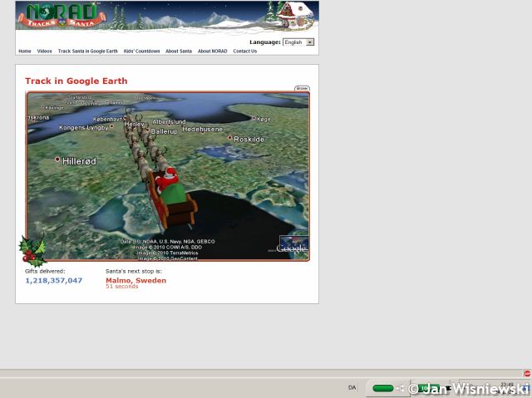
Task: Click the holly decoration icon at the map corner
Action: pyautogui.click(x=33, y=250)
